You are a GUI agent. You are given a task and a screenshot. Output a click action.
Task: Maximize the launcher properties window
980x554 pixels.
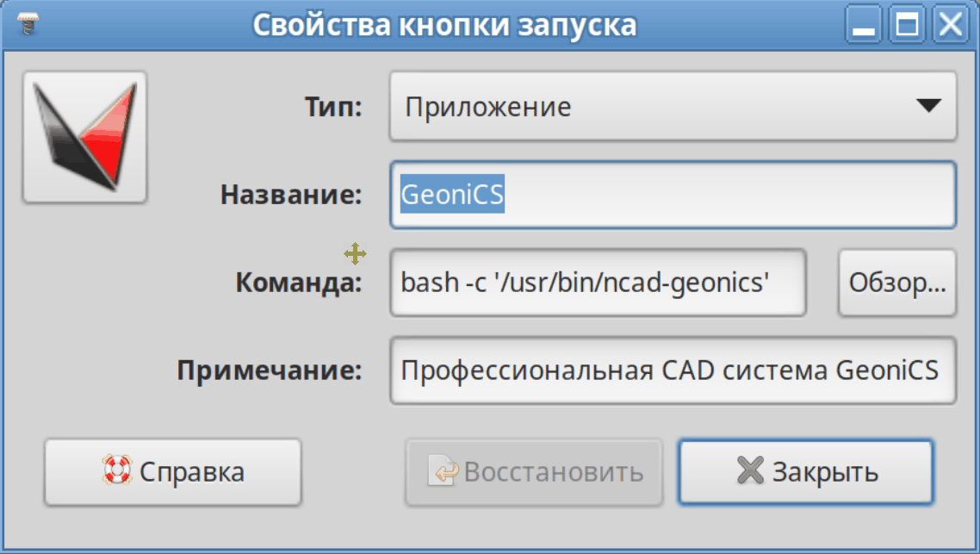coord(908,24)
